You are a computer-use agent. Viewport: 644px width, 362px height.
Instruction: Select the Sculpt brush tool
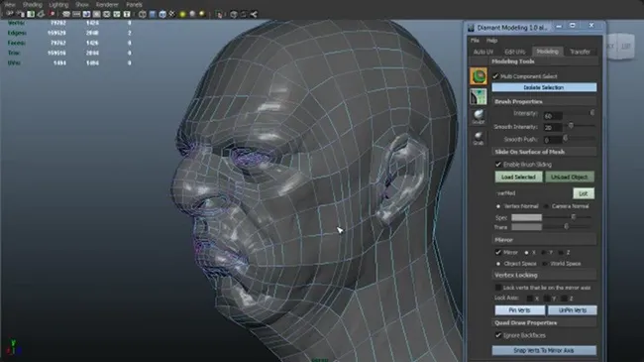click(479, 116)
